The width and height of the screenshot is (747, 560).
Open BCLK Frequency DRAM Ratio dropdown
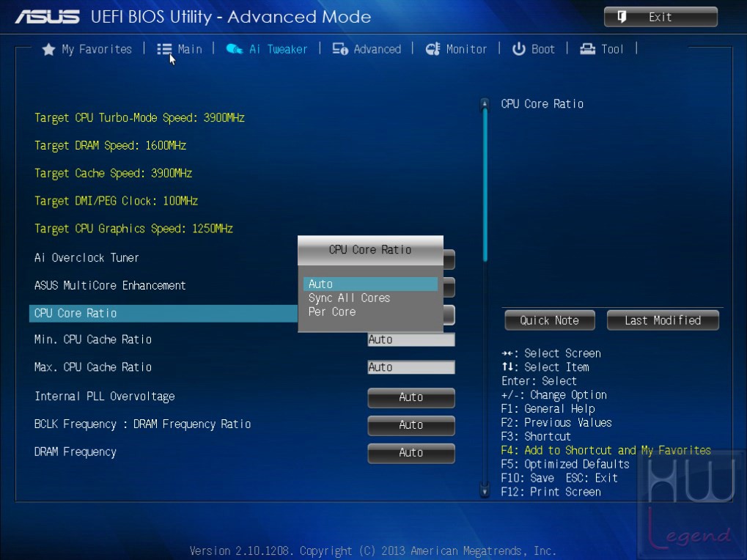pos(411,425)
